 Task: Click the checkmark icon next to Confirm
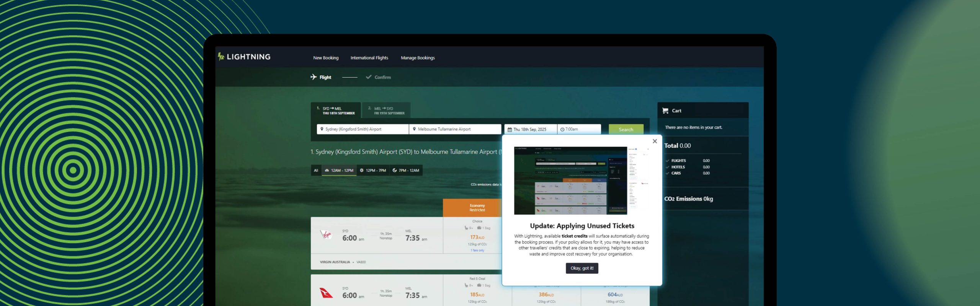369,77
